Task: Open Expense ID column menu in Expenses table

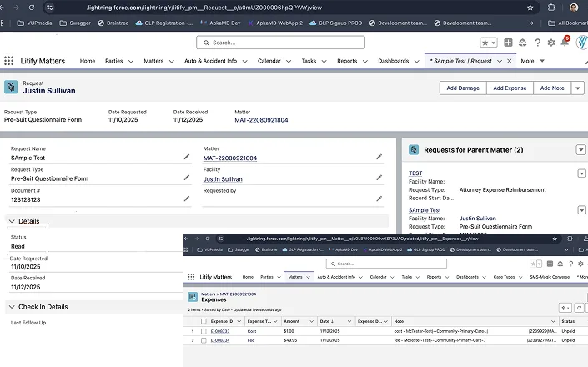Action: pos(239,321)
